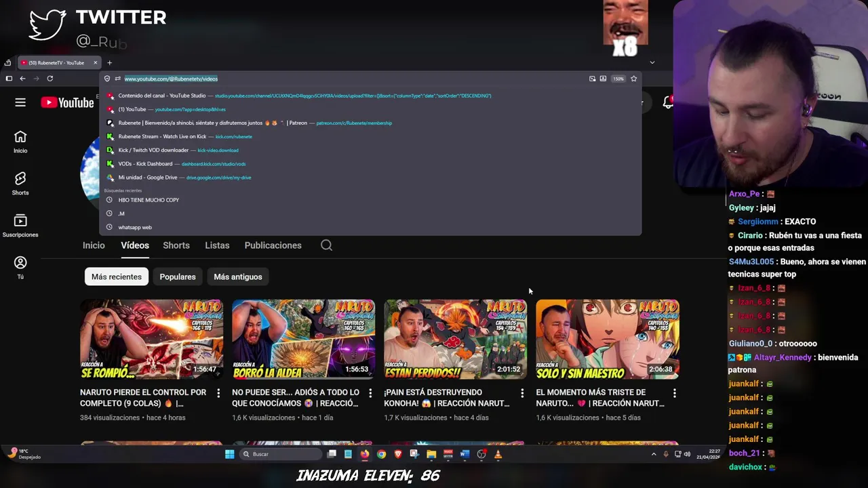
Task: Open Chrome from the taskbar
Action: coord(382,454)
